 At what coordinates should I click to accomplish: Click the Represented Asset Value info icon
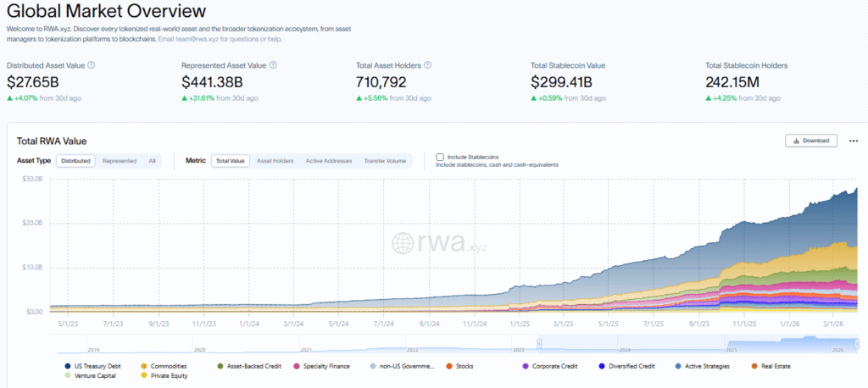pos(274,65)
